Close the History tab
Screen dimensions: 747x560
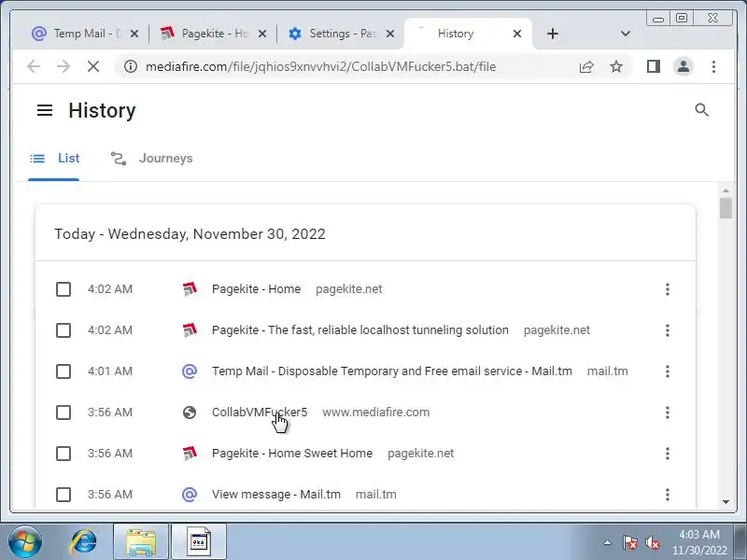[517, 34]
